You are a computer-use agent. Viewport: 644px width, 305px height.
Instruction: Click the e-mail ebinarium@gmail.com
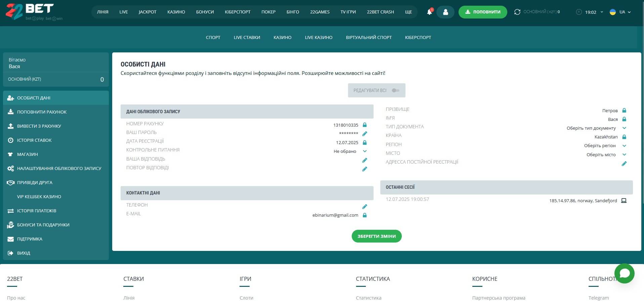click(335, 215)
